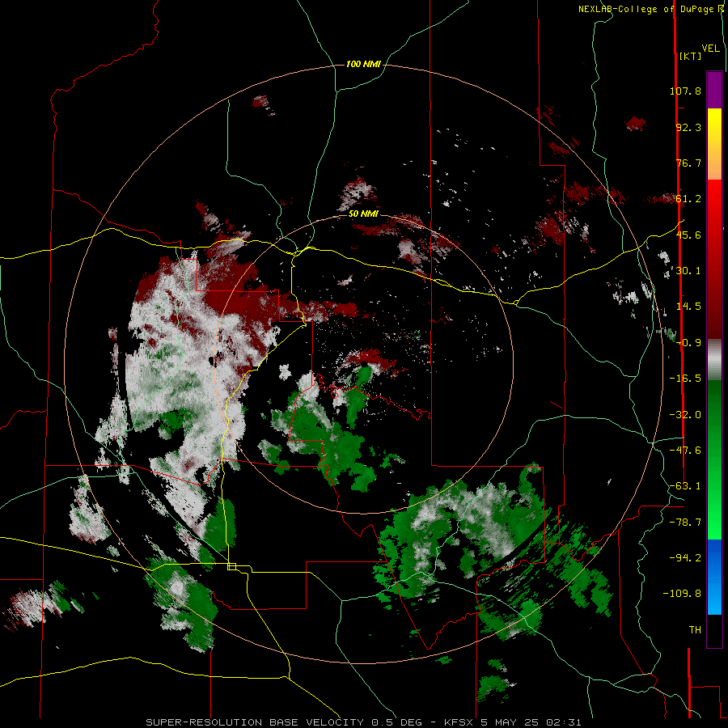This screenshot has height=728, width=728.
Task: Click the black TH segment of the color bar
Action: 714,630
